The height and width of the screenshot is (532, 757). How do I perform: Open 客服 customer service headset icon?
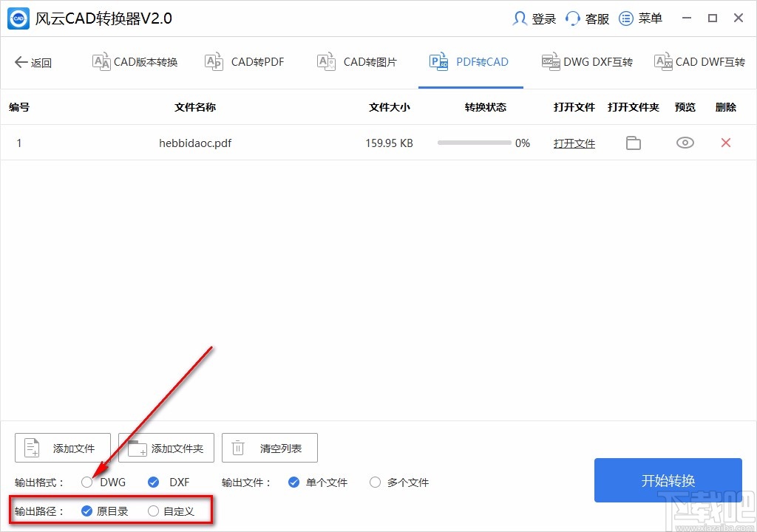(x=573, y=18)
